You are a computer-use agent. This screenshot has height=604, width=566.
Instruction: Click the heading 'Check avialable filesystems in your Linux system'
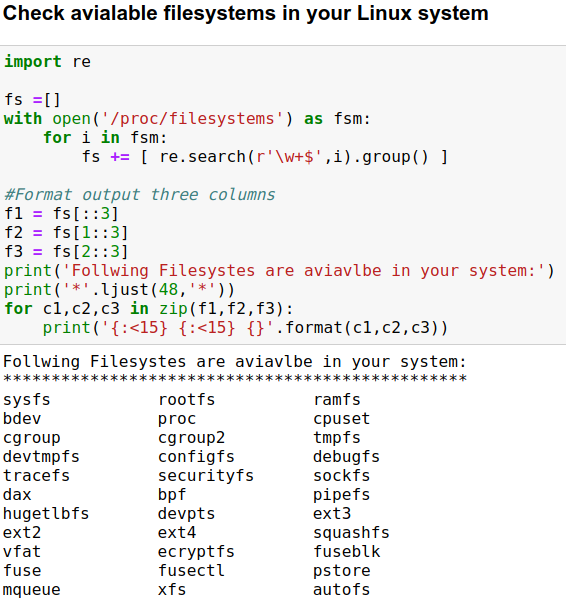(245, 13)
